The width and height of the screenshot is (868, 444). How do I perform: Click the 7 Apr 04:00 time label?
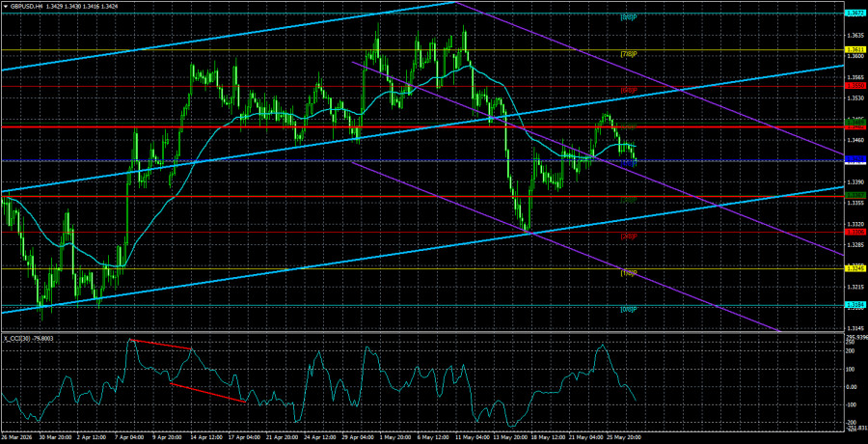click(x=129, y=438)
